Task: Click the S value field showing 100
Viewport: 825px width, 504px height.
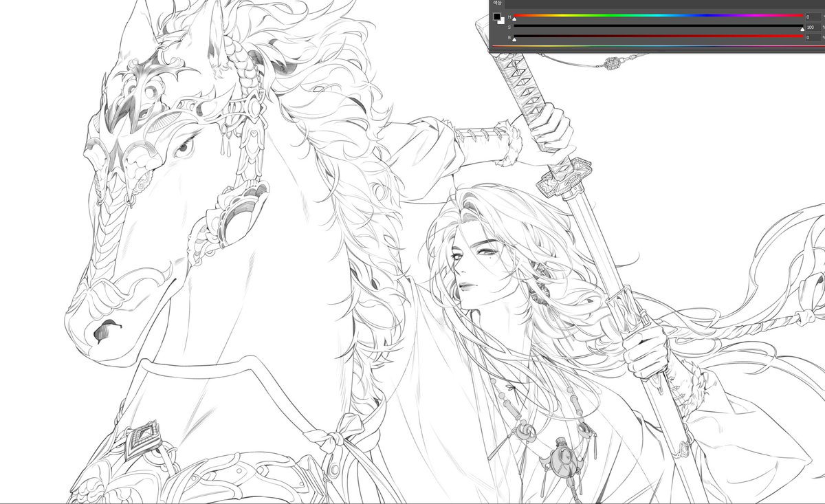Action: tap(813, 27)
